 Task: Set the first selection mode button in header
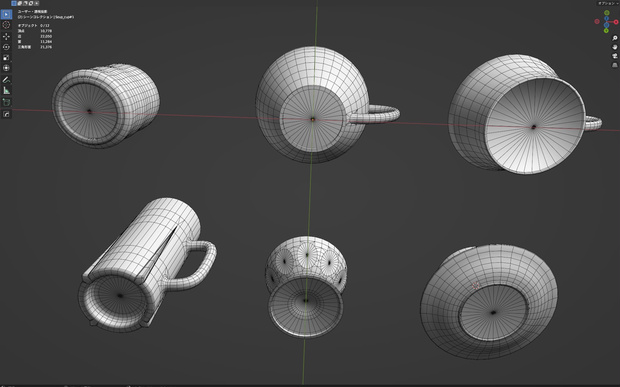coord(14,3)
